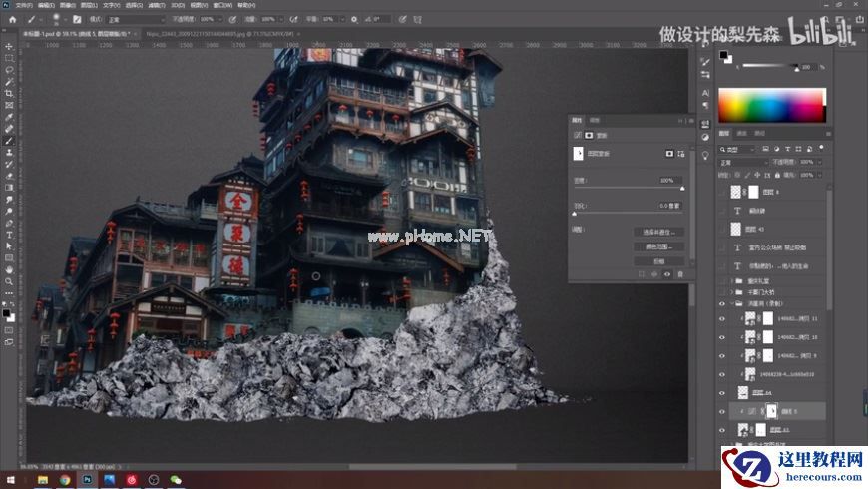Select the Magic Wand tool
The width and height of the screenshot is (868, 489).
pyautogui.click(x=9, y=82)
